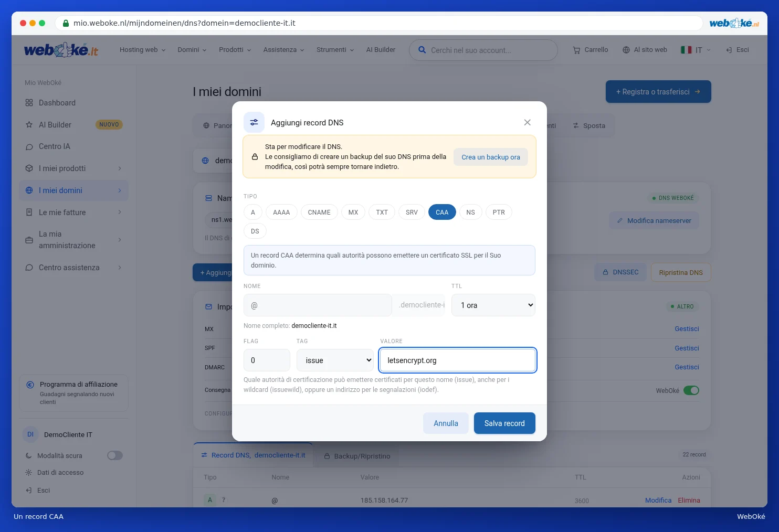
Task: Click the VALORE field with letsencrypt.org
Action: click(458, 360)
